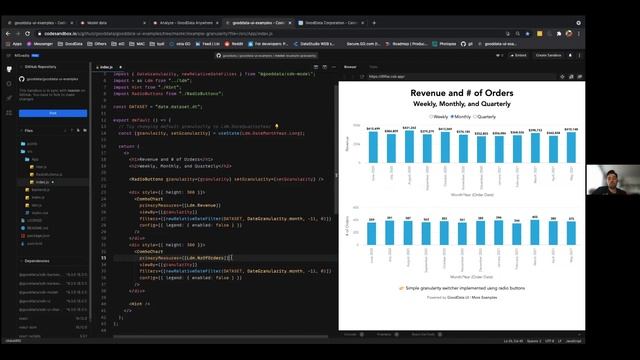Open Chrome three-dot menu

(x=579, y=34)
